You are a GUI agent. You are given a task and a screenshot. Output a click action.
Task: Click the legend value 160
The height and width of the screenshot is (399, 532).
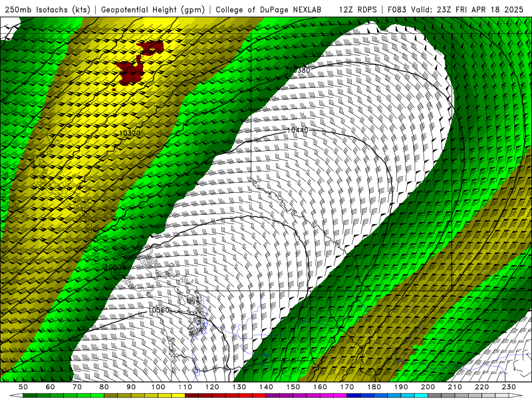coord(321,387)
